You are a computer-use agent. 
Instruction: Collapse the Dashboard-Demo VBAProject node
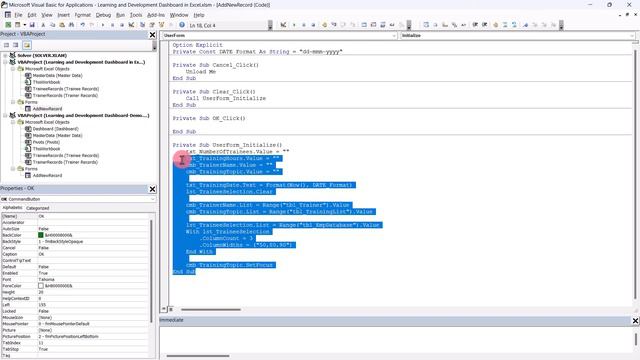(5, 116)
